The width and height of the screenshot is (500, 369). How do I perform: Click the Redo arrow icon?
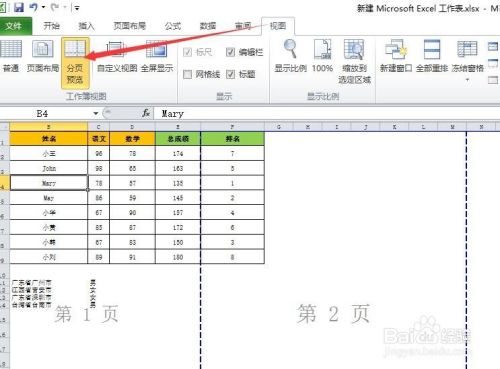(x=55, y=7)
